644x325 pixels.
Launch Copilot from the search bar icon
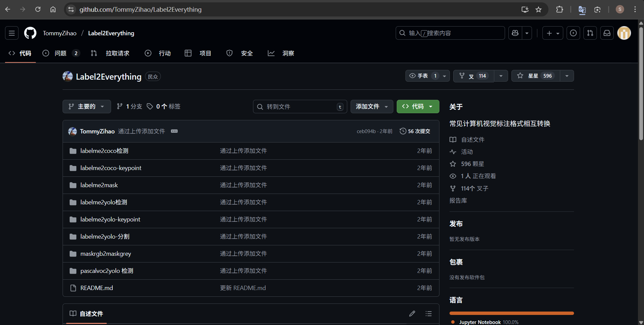[515, 33]
